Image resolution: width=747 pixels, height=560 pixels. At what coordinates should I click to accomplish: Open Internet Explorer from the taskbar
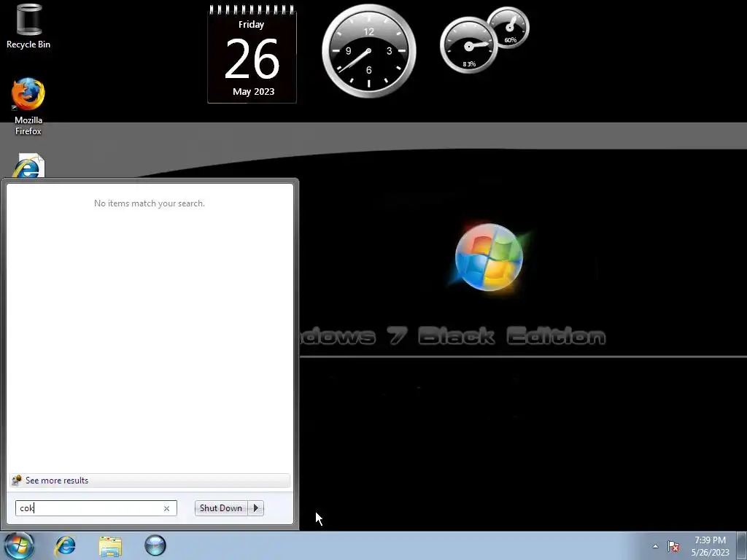click(65, 545)
